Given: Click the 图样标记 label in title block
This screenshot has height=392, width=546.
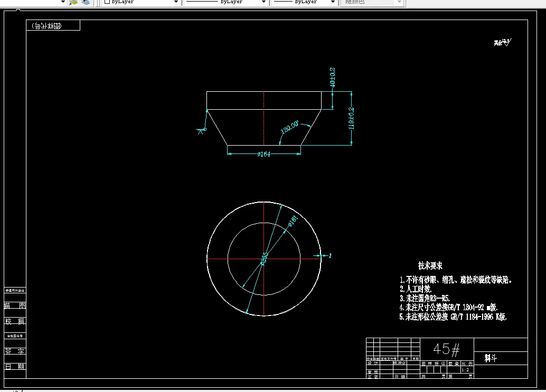Looking at the screenshot, I should tap(433, 364).
